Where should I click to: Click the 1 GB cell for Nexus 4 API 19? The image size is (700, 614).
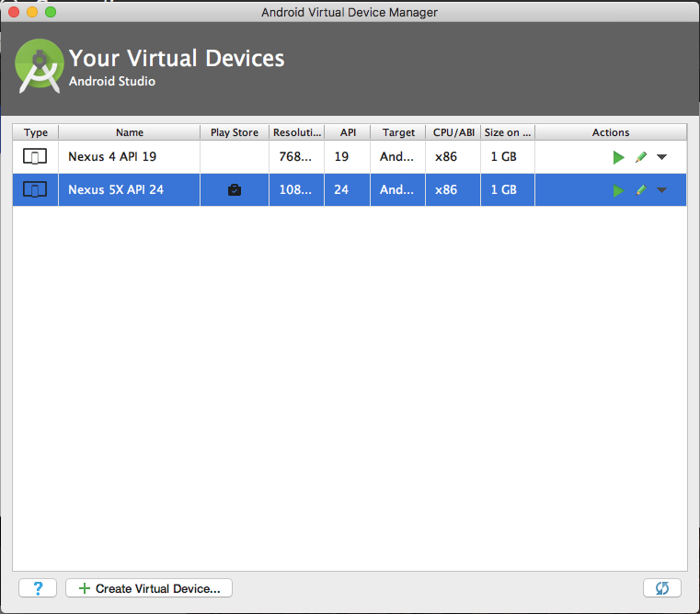click(x=508, y=156)
